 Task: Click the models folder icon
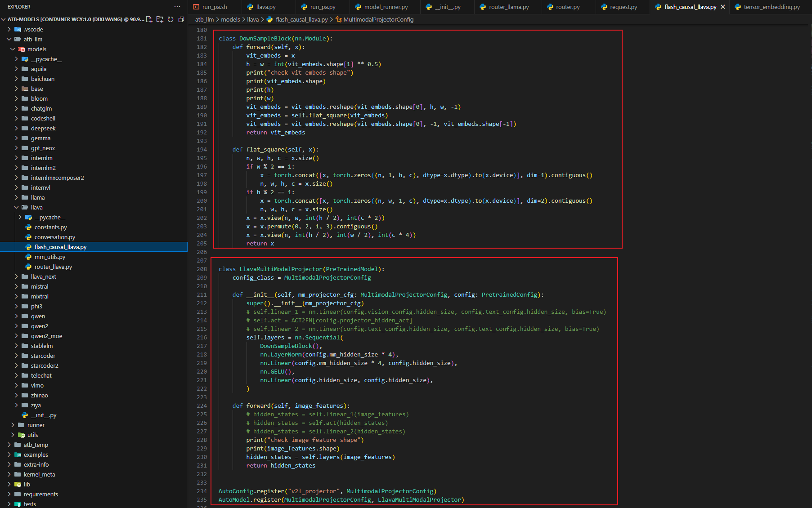coord(21,49)
